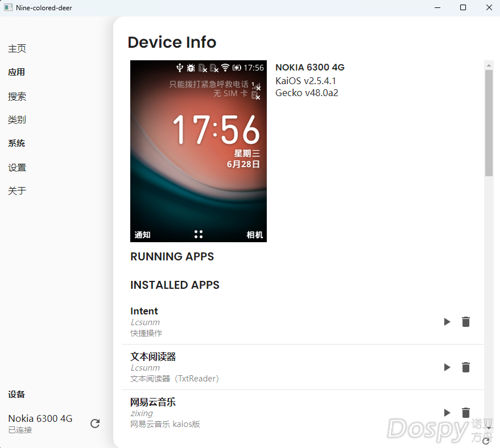500x448 pixels.
Task: Launch 网易云音乐 app with play icon
Action: 447,413
